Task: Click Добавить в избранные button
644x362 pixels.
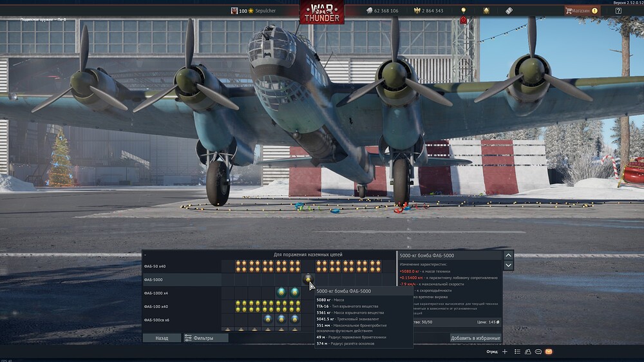Action: (475, 338)
